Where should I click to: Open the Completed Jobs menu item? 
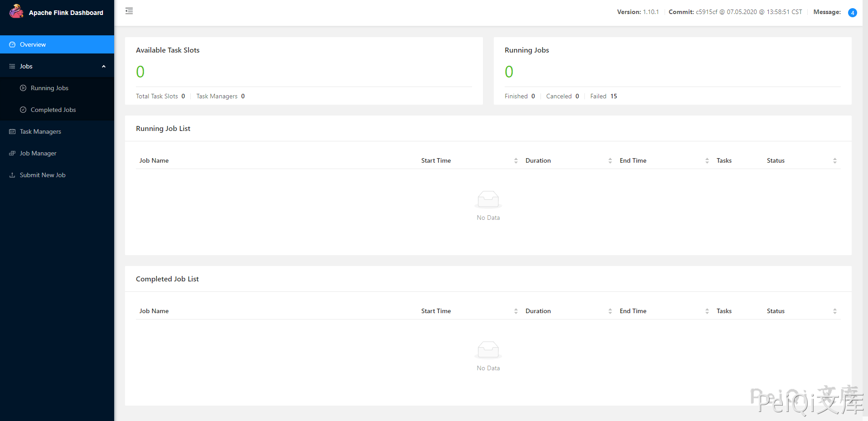point(53,110)
